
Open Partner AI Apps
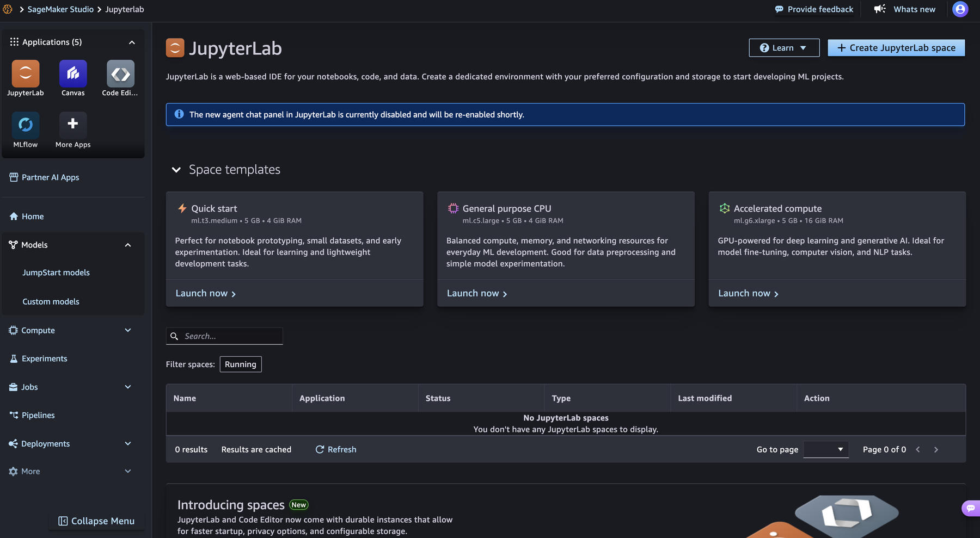(x=44, y=177)
